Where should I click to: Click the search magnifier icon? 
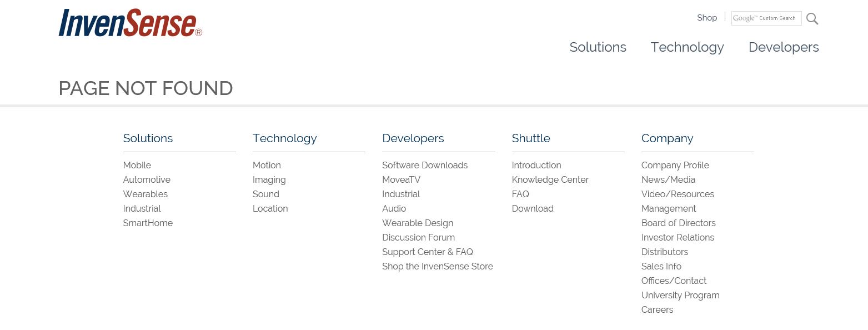(812, 19)
